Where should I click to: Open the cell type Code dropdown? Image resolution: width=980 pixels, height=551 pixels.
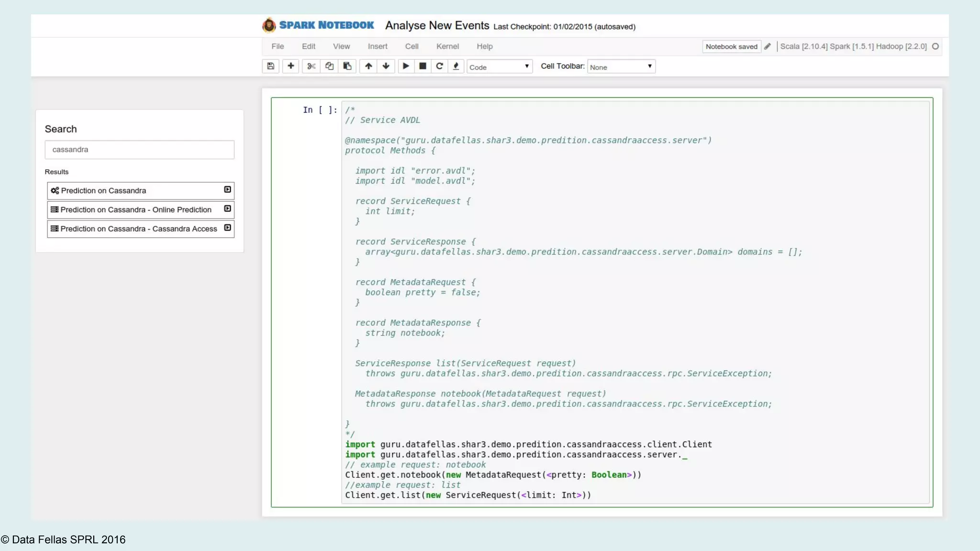pyautogui.click(x=500, y=67)
